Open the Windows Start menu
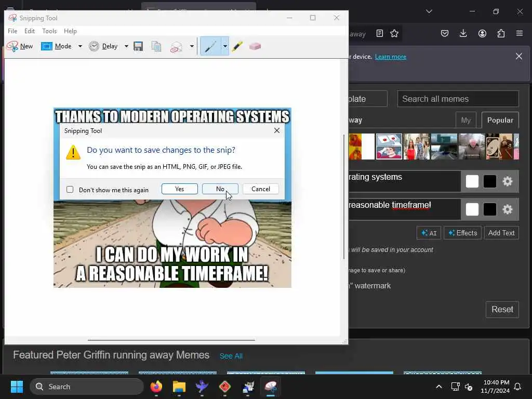 [17, 387]
